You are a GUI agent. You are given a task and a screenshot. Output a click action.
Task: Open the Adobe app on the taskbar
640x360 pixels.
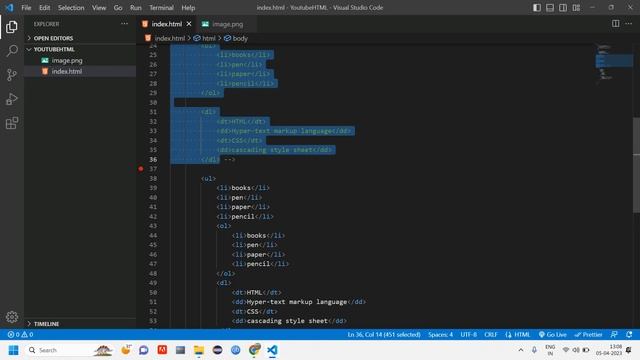point(162,350)
